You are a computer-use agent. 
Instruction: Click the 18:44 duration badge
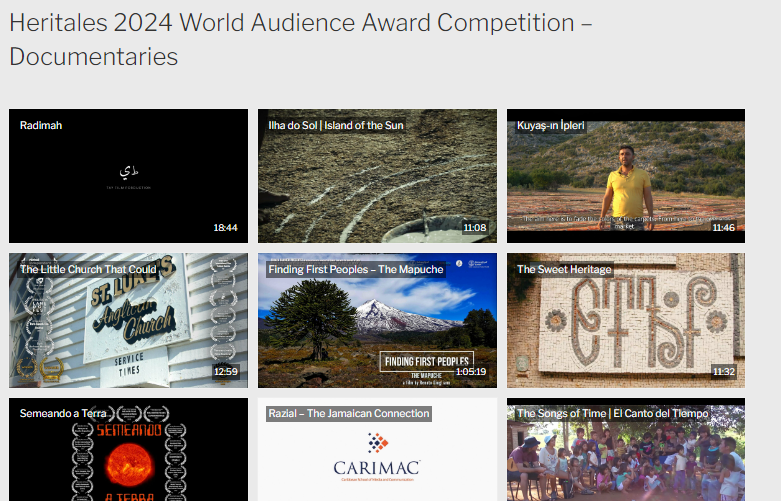point(225,228)
